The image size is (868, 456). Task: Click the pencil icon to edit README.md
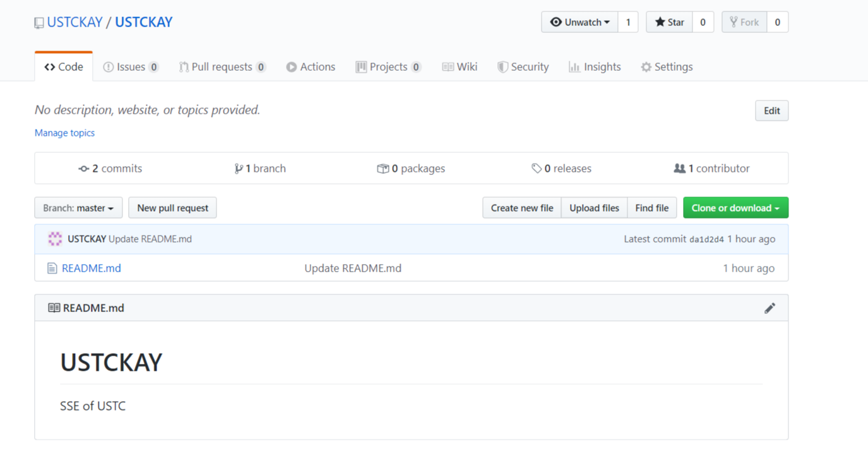pyautogui.click(x=770, y=308)
